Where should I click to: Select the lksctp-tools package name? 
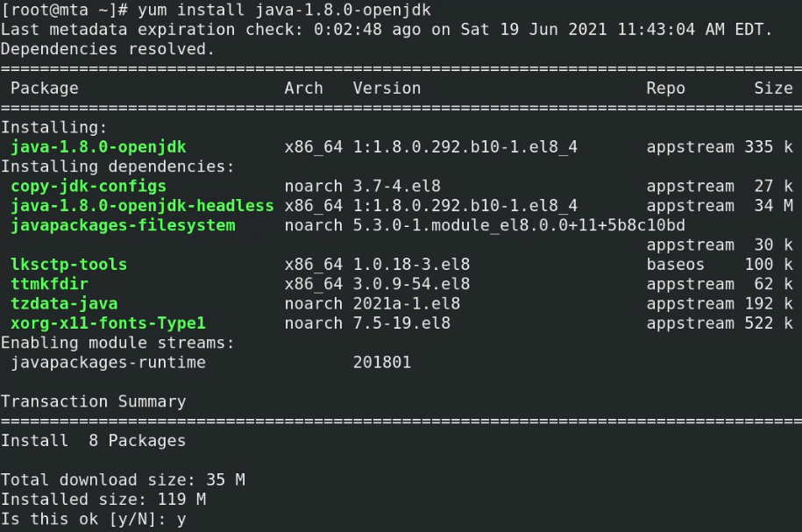coord(69,265)
